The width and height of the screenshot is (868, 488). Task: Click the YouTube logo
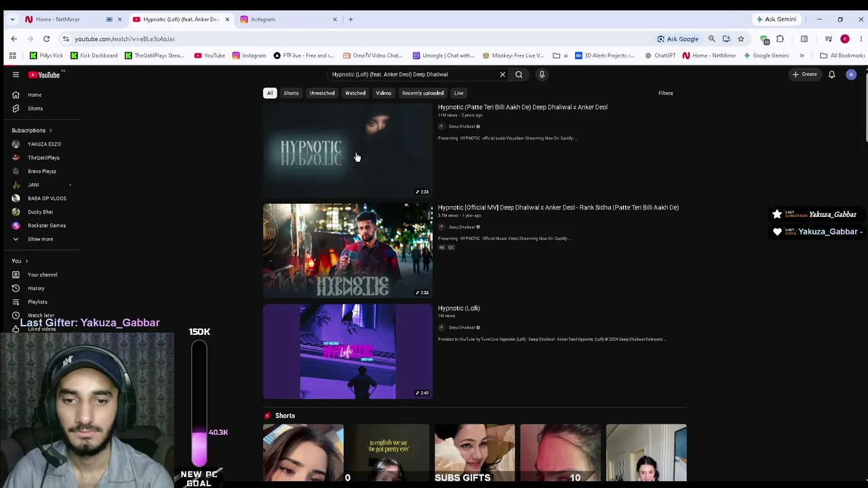point(45,75)
